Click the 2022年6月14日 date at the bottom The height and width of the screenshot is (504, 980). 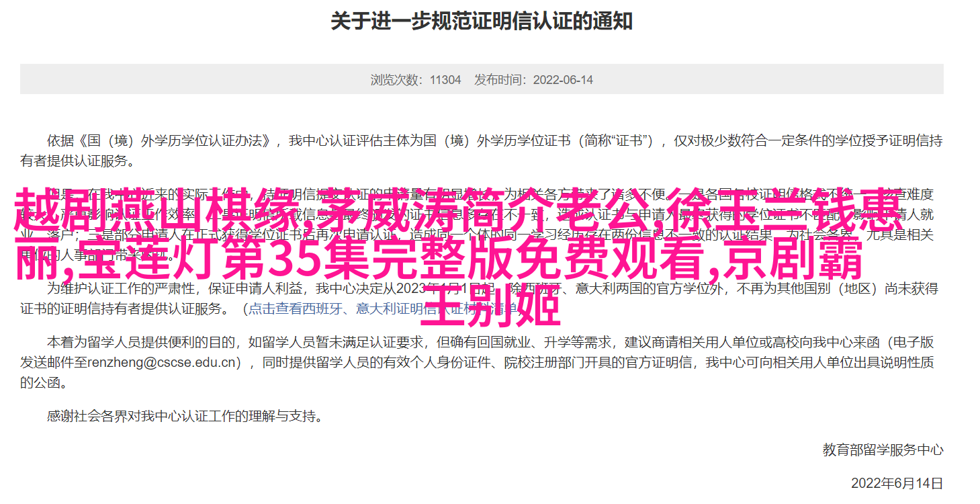[x=897, y=483]
